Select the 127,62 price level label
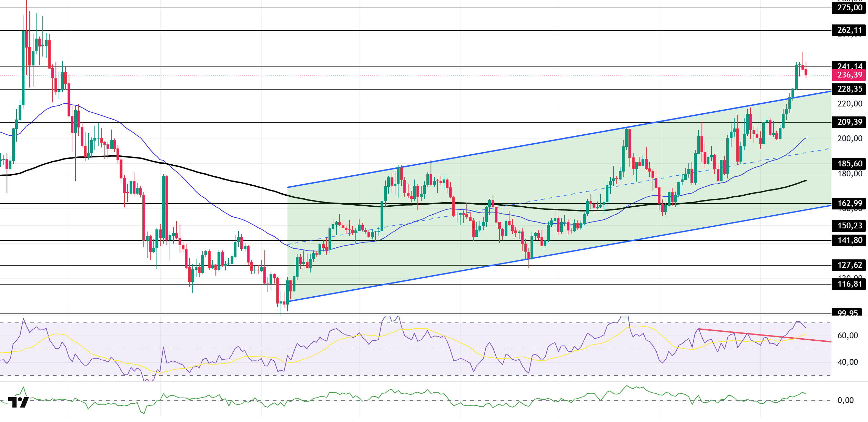This screenshot has width=868, height=422. coord(850,265)
